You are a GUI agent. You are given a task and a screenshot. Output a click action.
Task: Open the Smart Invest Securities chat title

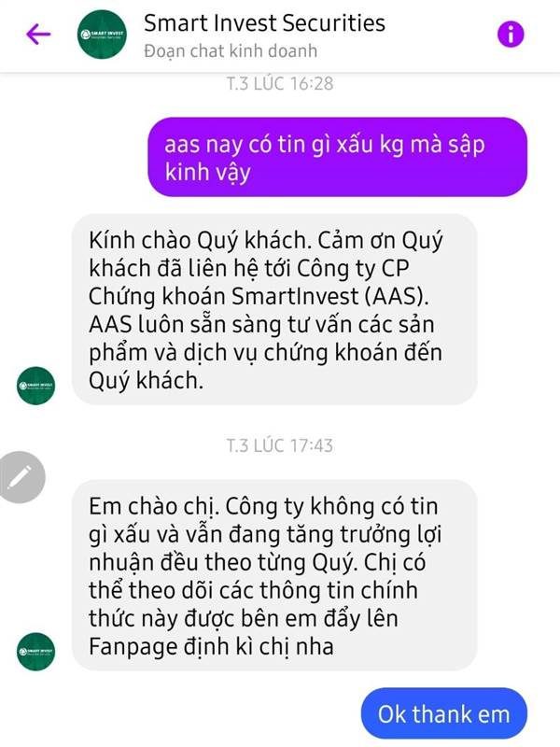(264, 23)
